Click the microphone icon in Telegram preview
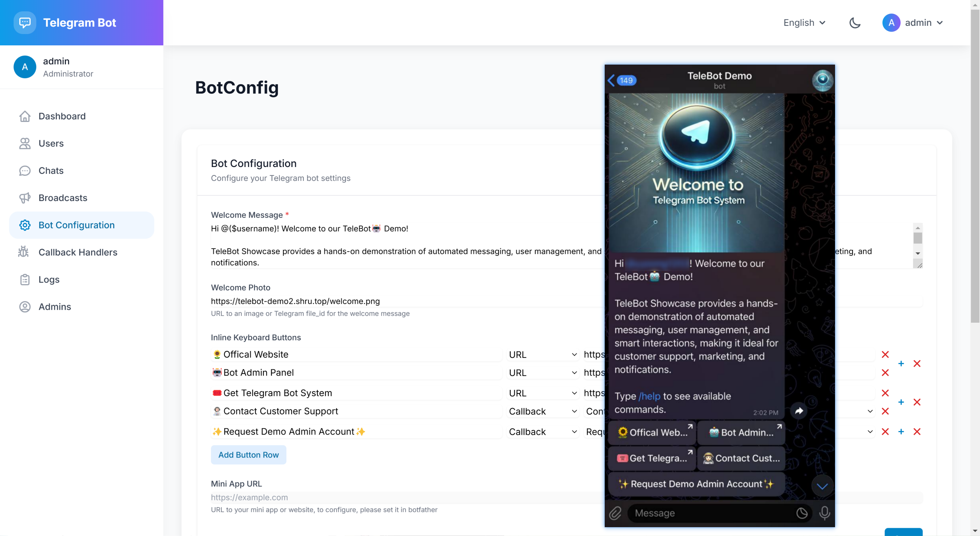Image resolution: width=980 pixels, height=536 pixels. pyautogui.click(x=824, y=513)
